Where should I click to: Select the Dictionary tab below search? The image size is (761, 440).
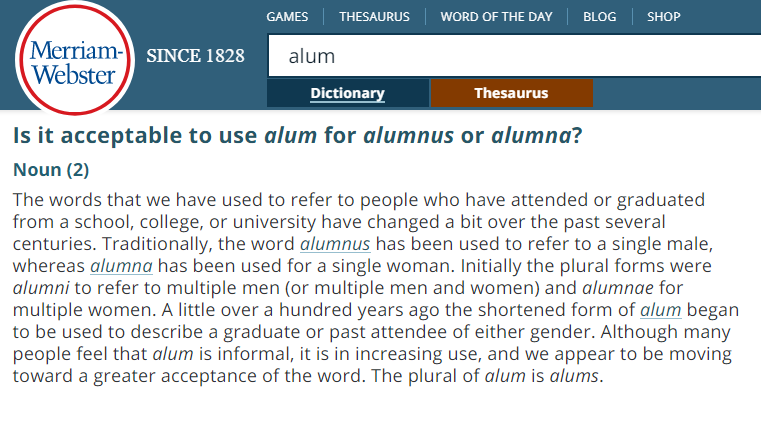point(347,93)
